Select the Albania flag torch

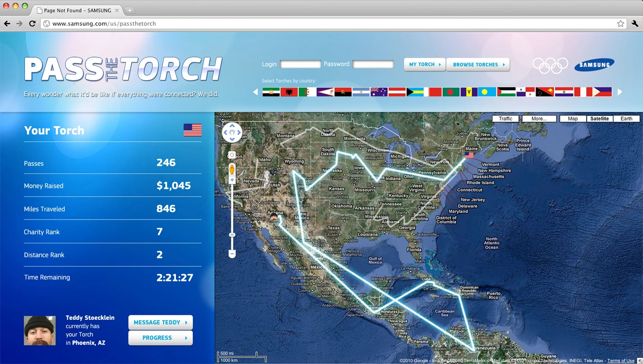pos(289,92)
